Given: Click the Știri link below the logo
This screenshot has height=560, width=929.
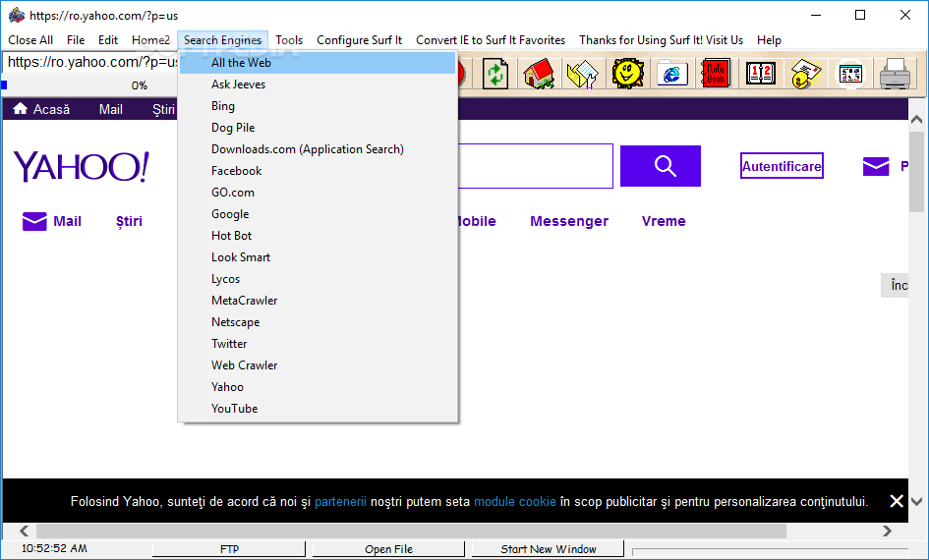Looking at the screenshot, I should pos(129,221).
